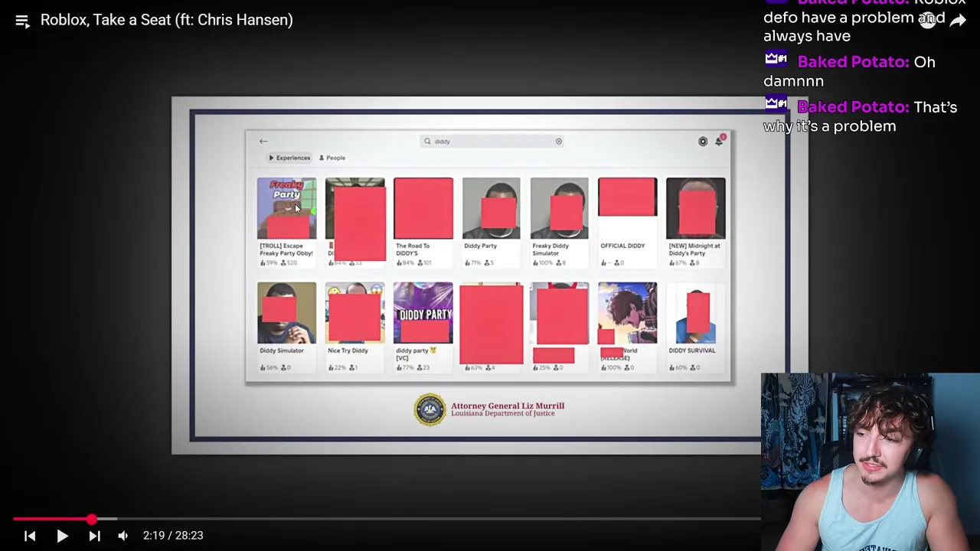This screenshot has width=980, height=551.
Task: Click the Share arrow icon
Action: (958, 21)
